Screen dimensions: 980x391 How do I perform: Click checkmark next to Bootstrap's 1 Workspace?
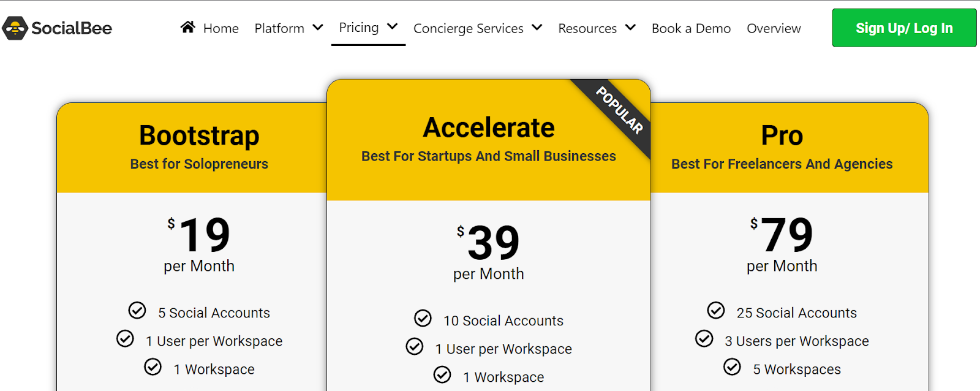153,367
